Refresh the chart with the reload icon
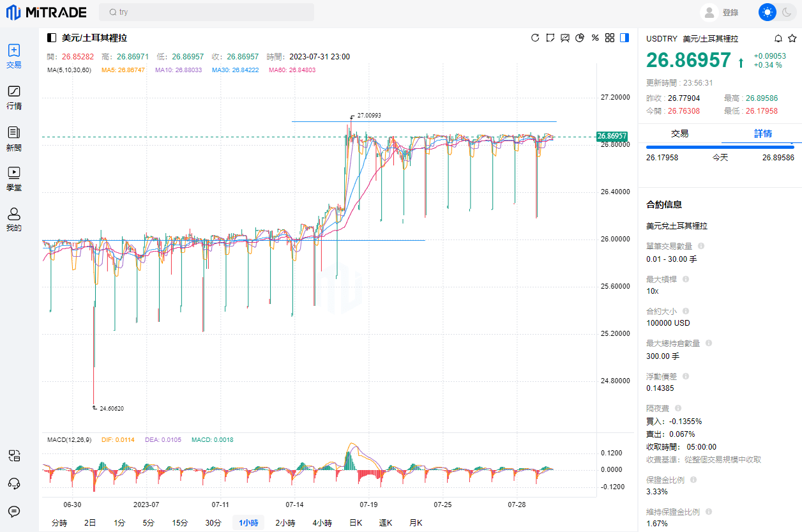 point(535,38)
